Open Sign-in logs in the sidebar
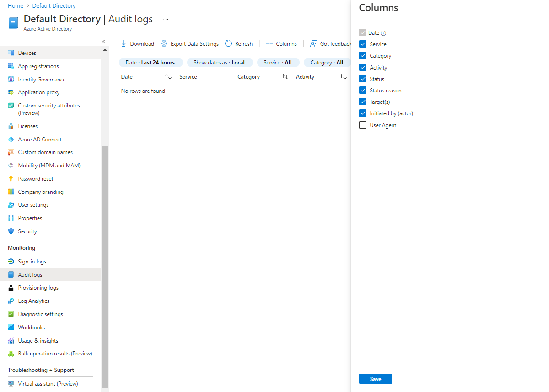The width and height of the screenshot is (549, 392). point(50,262)
